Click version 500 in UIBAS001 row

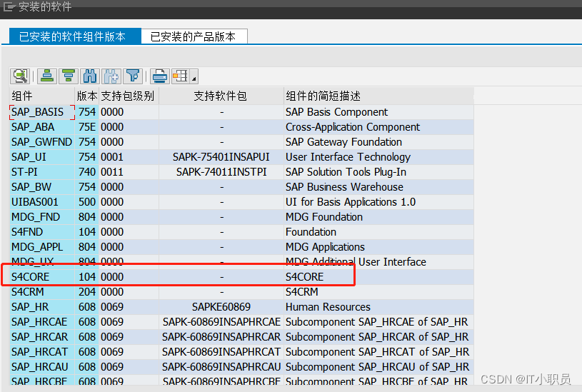(87, 202)
